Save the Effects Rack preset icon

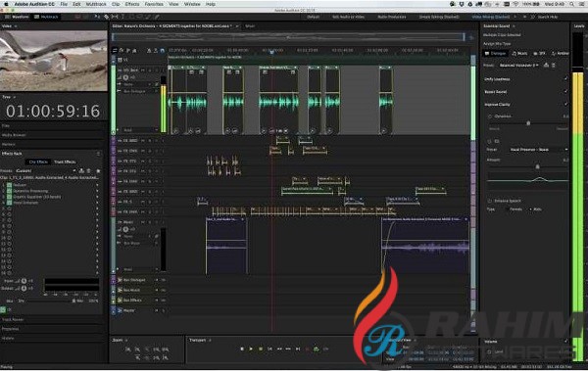[x=81, y=171]
